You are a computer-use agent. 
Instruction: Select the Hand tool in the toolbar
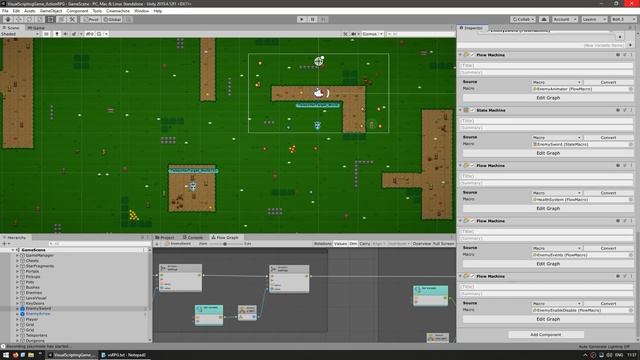pyautogui.click(x=8, y=19)
